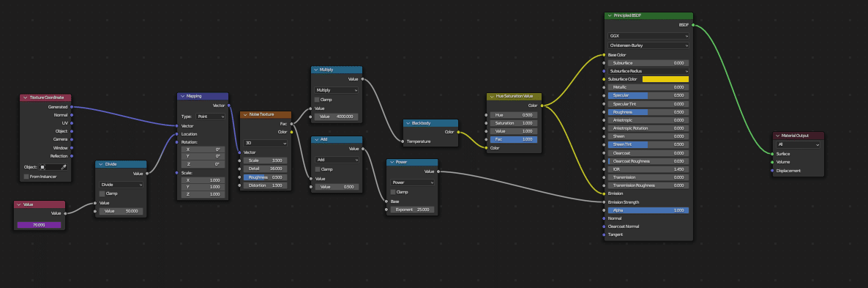Click the Hue Saturation Value node header
868x288 pixels.
pyautogui.click(x=514, y=97)
